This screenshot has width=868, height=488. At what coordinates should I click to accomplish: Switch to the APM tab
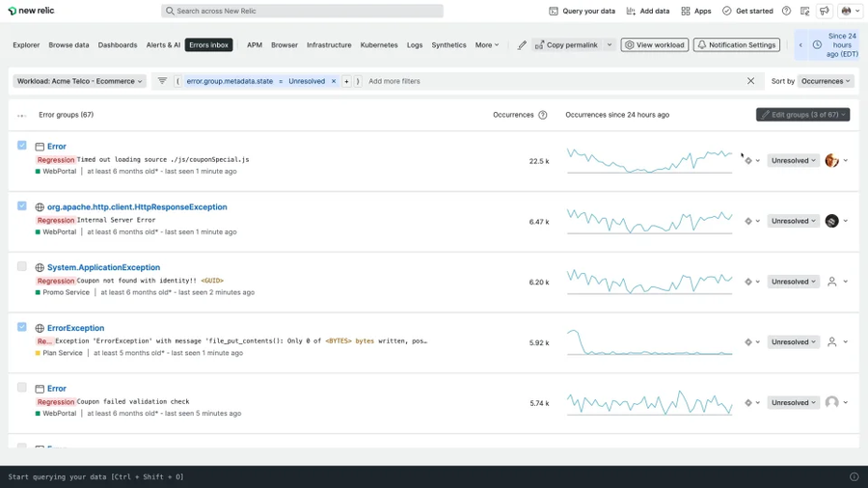pos(255,45)
